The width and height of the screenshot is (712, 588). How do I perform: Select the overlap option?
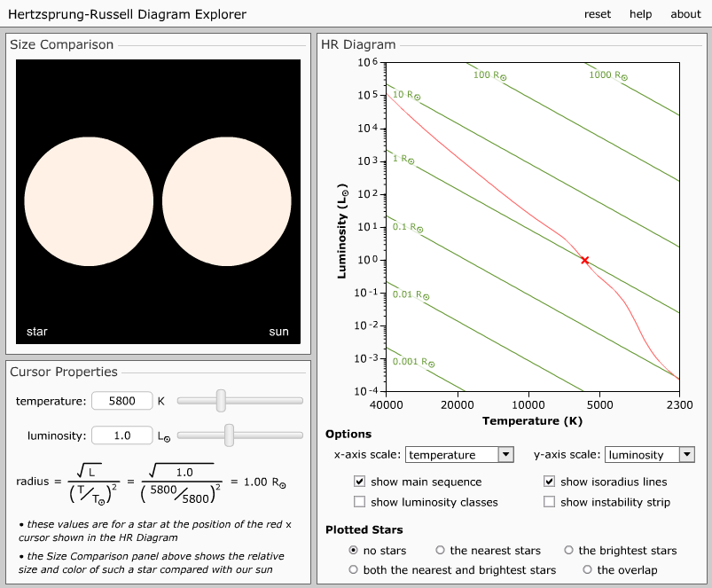click(587, 569)
